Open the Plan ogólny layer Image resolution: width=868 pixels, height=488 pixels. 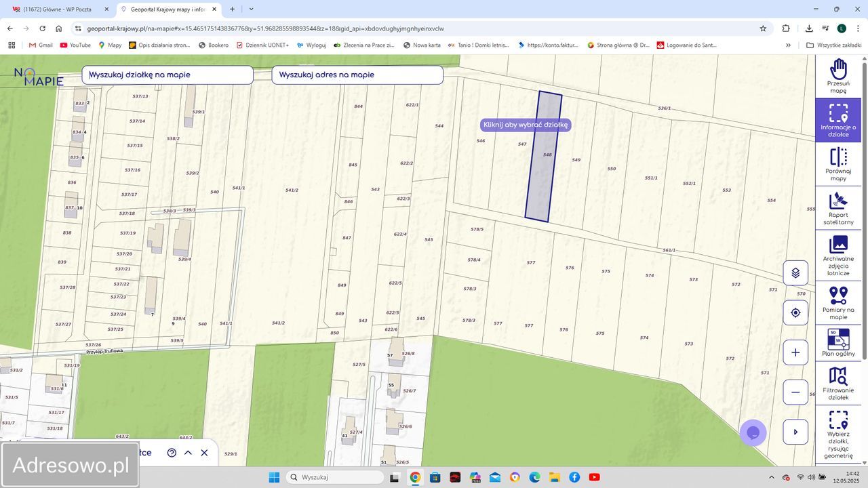[x=838, y=342]
